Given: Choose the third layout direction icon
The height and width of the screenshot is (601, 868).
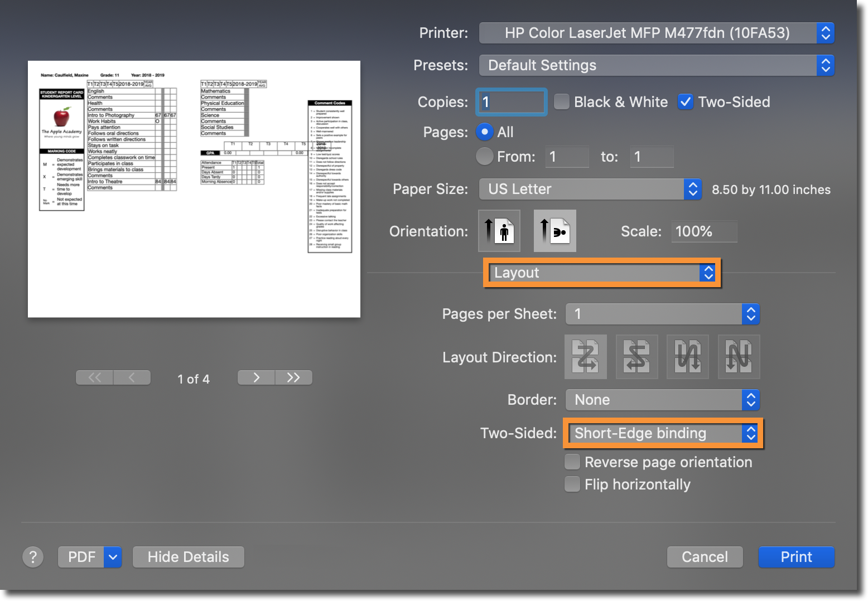Looking at the screenshot, I should 687,357.
